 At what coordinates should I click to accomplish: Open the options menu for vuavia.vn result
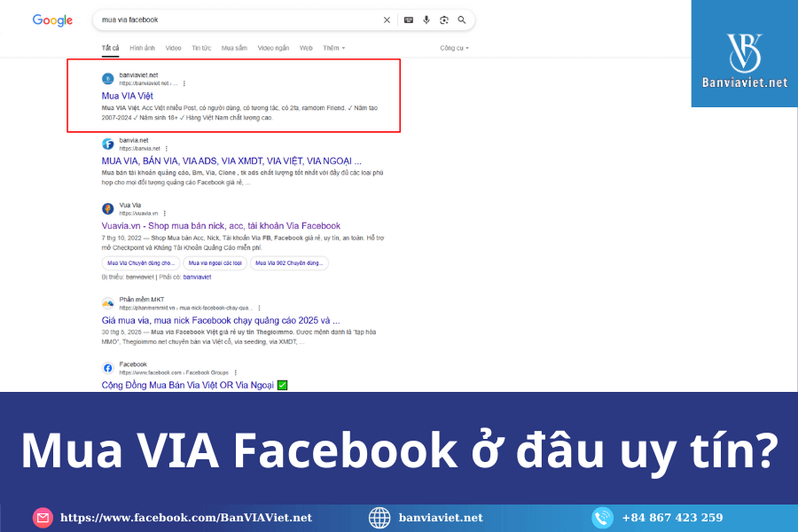pyautogui.click(x=164, y=214)
